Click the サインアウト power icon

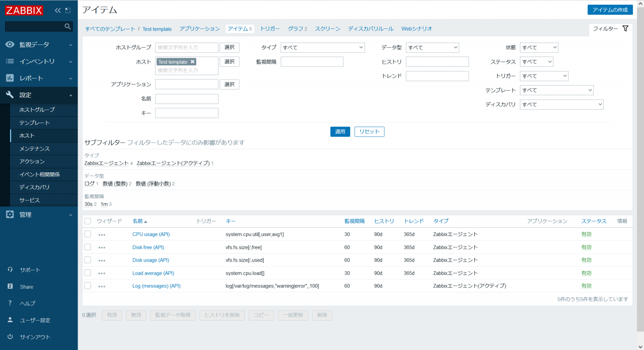coord(11,337)
